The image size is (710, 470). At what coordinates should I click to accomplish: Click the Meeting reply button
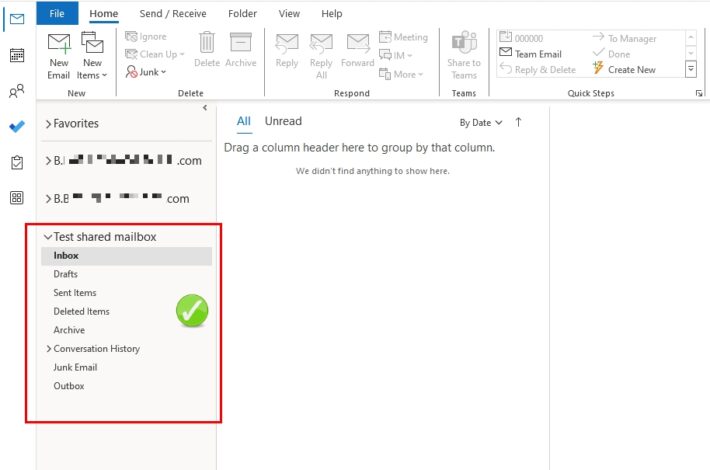(403, 37)
